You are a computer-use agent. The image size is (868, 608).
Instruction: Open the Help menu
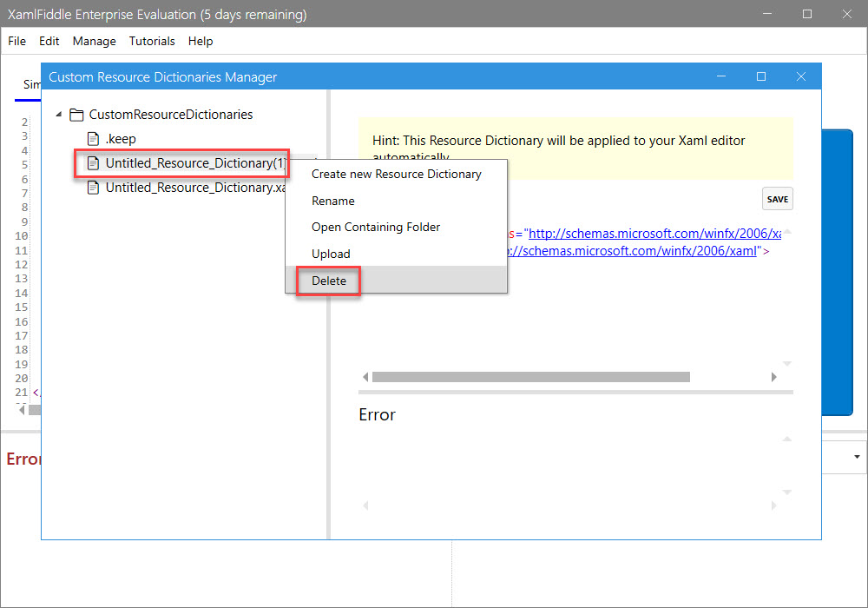[x=201, y=41]
